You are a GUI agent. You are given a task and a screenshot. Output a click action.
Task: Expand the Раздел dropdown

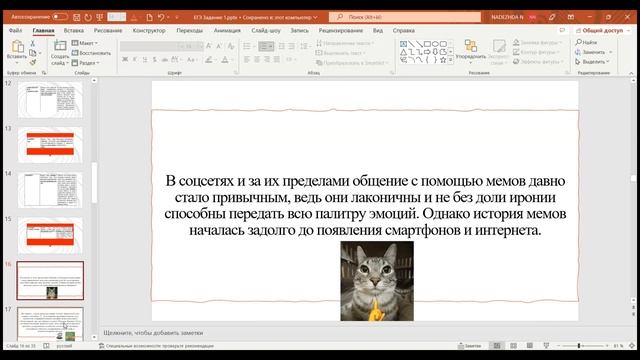[85, 63]
